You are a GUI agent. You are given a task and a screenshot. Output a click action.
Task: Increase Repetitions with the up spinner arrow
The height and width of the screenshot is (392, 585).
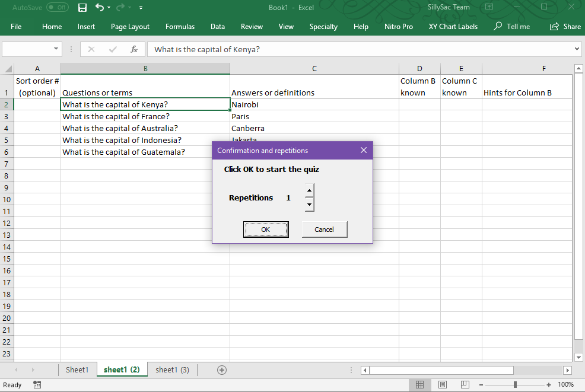[x=309, y=190]
